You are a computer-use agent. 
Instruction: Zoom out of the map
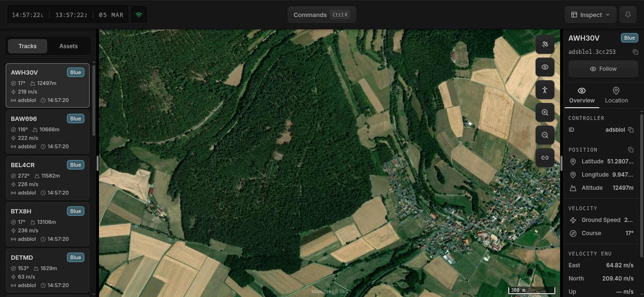[x=545, y=135]
